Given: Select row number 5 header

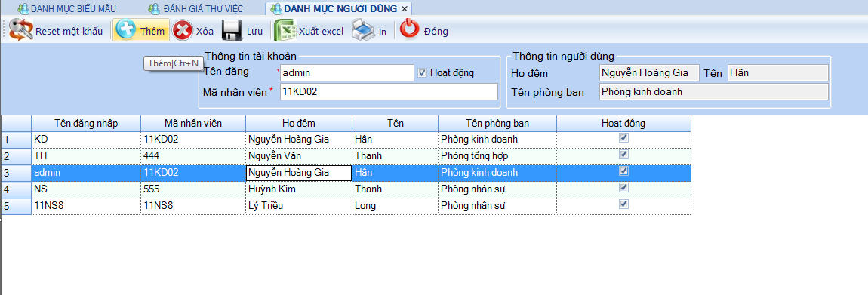Looking at the screenshot, I should [16, 206].
